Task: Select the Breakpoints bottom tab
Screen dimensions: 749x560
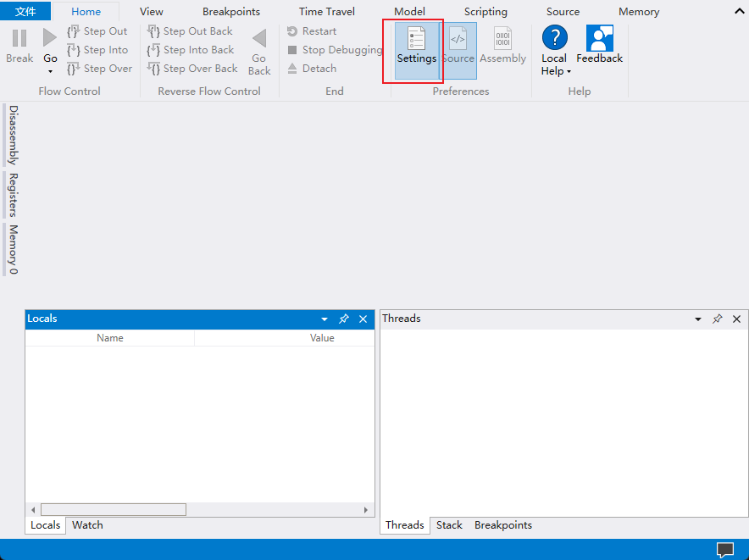Action: [x=503, y=525]
